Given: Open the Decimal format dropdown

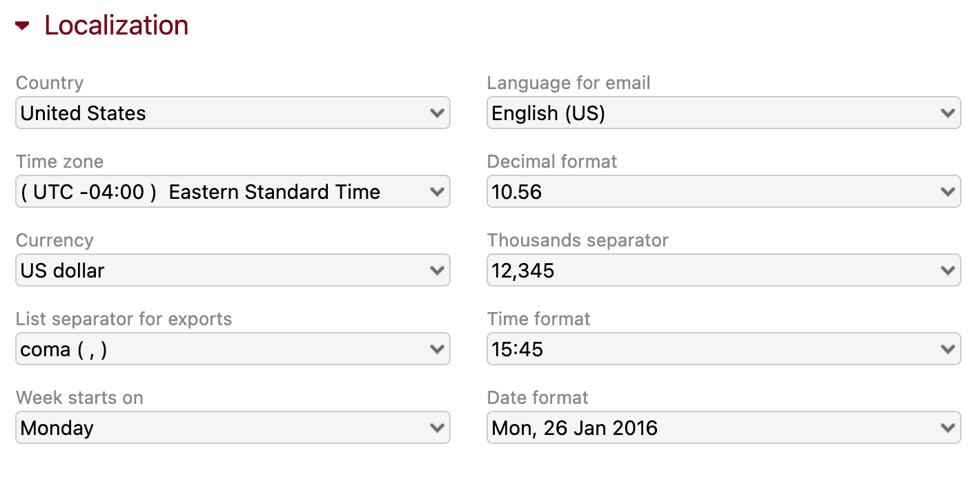Looking at the screenshot, I should click(x=723, y=191).
